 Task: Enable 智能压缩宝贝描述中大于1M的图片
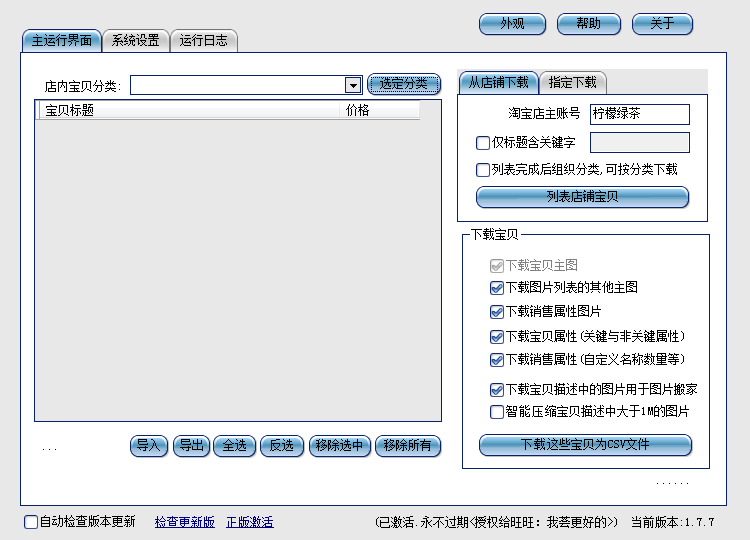tap(497, 412)
